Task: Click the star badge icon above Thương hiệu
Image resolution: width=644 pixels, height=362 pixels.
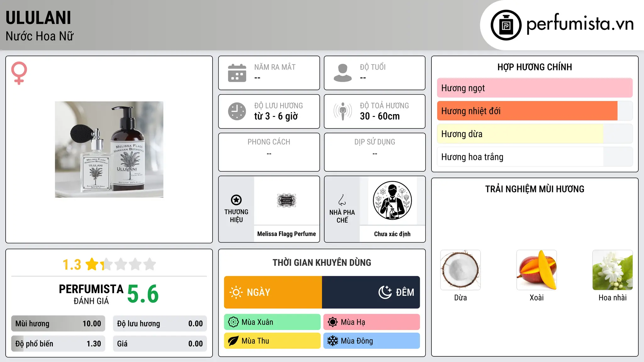Action: tap(236, 200)
